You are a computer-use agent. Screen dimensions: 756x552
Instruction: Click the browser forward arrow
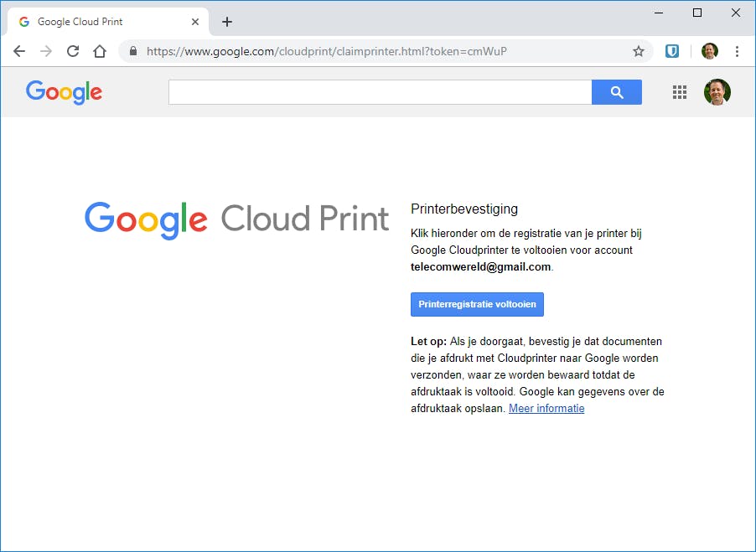46,51
